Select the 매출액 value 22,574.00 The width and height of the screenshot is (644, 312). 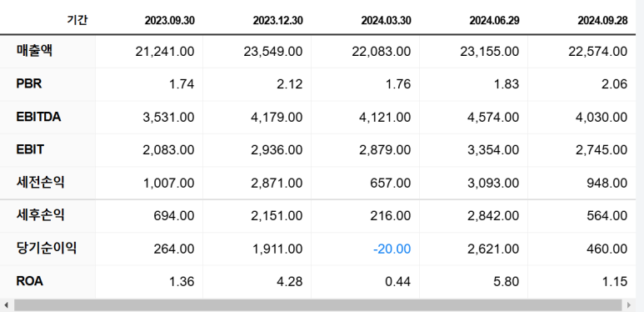tap(598, 52)
